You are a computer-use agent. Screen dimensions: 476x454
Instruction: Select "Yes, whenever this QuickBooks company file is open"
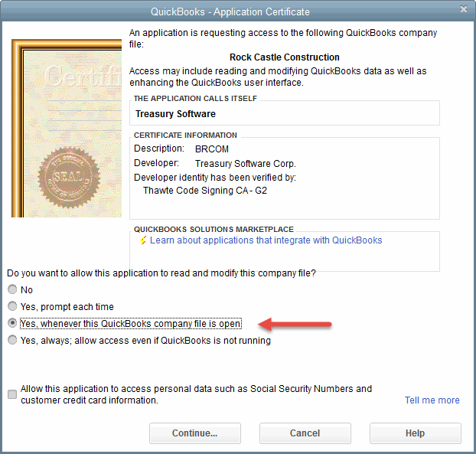click(x=12, y=323)
